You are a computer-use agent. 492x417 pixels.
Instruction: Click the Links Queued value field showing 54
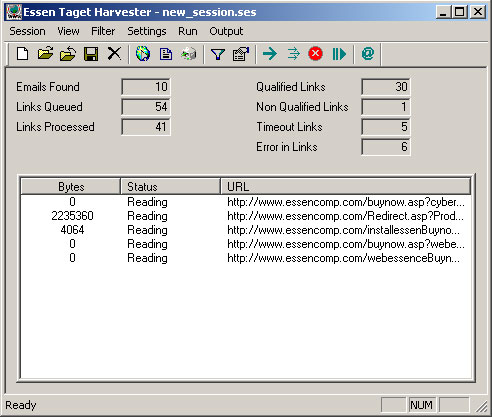pyautogui.click(x=146, y=107)
